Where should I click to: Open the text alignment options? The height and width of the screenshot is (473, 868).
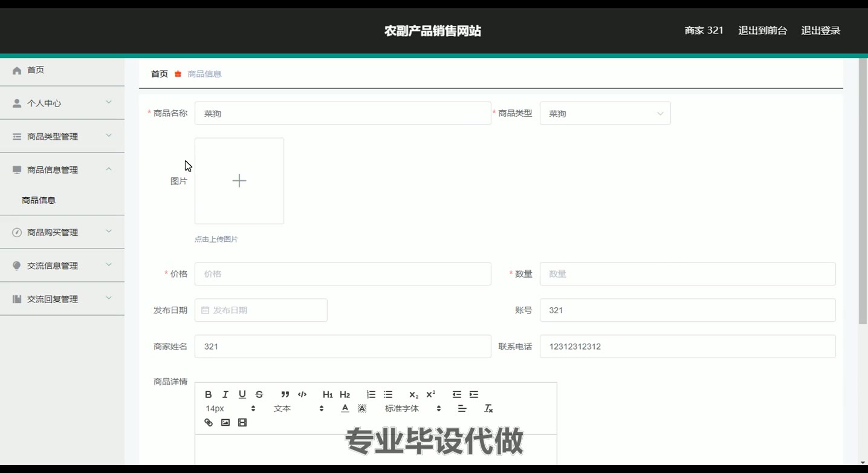[462, 408]
